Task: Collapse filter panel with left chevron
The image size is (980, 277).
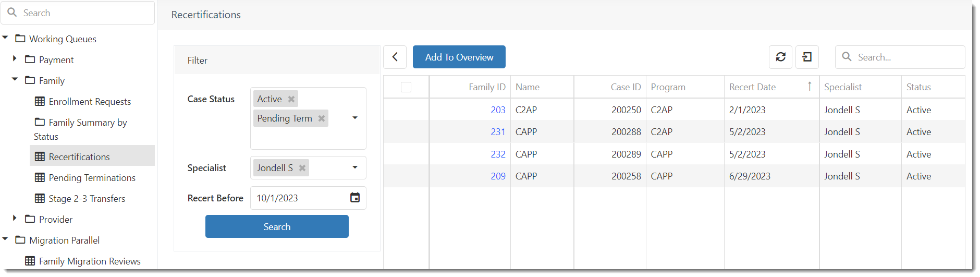Action: point(395,57)
